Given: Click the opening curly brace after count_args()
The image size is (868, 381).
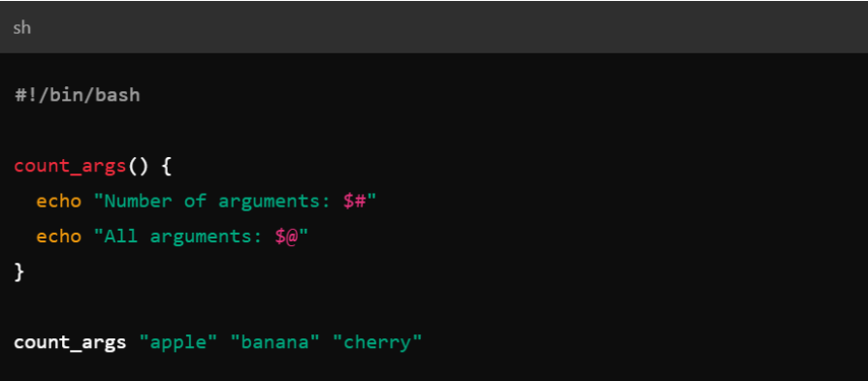Looking at the screenshot, I should point(166,167).
